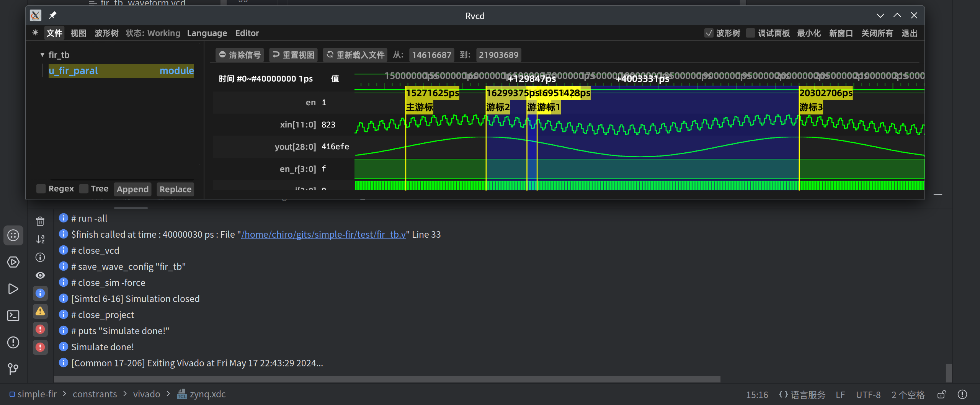The height and width of the screenshot is (405, 980).
Task: Enable the Tree checkbox
Action: 83,189
